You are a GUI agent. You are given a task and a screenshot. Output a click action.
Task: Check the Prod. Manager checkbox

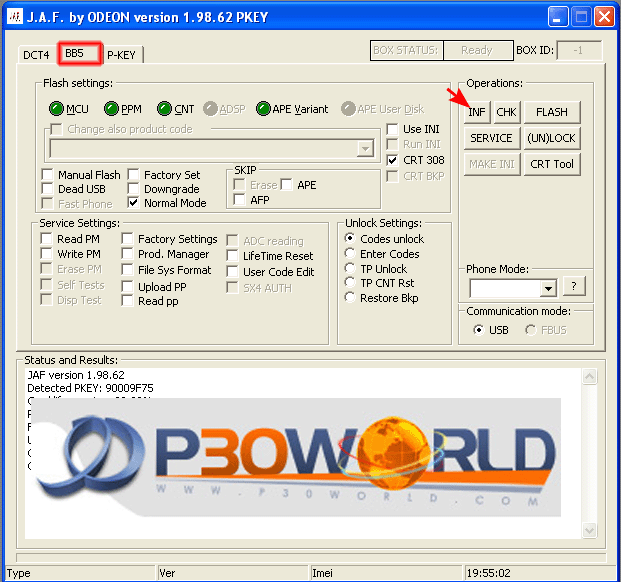(x=127, y=254)
